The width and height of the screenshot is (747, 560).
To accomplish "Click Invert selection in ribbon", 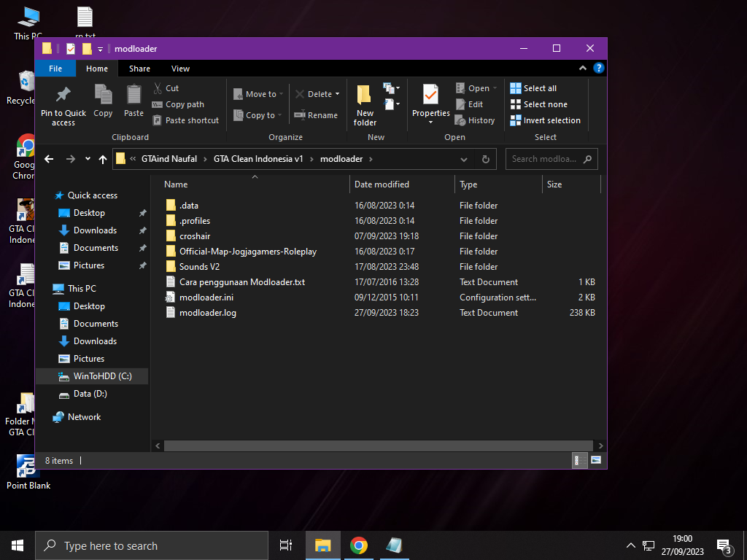I will coord(546,120).
